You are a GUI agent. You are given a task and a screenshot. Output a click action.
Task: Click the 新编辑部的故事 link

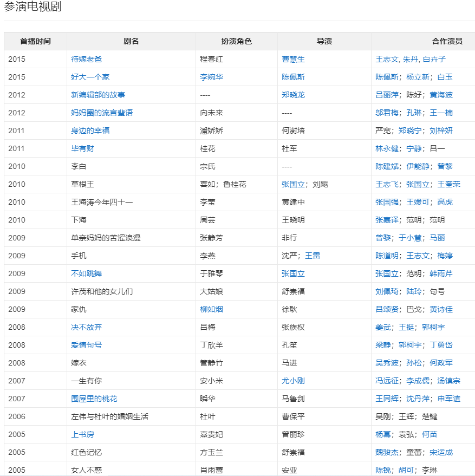click(x=98, y=95)
